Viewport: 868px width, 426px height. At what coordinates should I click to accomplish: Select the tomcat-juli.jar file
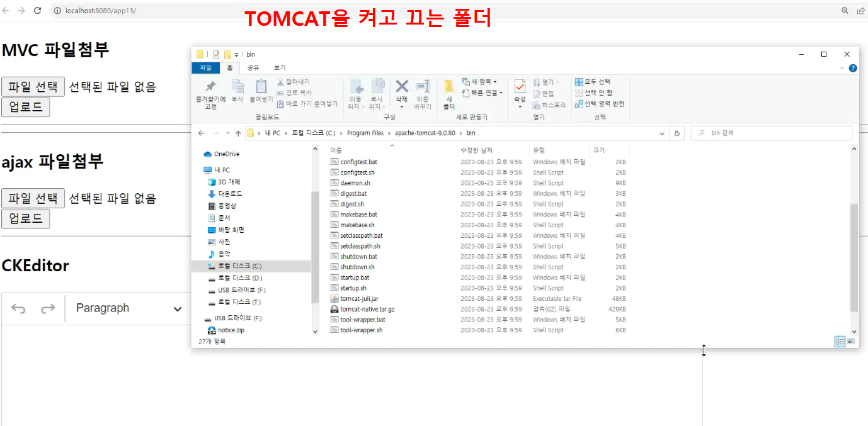pos(359,299)
